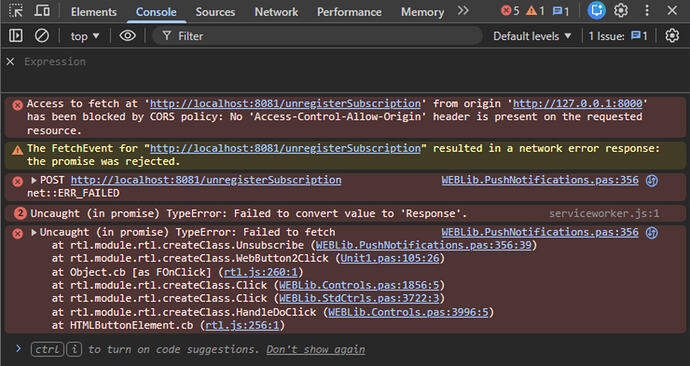Screen dimensions: 690x366
Task: Open the Network tab
Action: click(x=276, y=12)
